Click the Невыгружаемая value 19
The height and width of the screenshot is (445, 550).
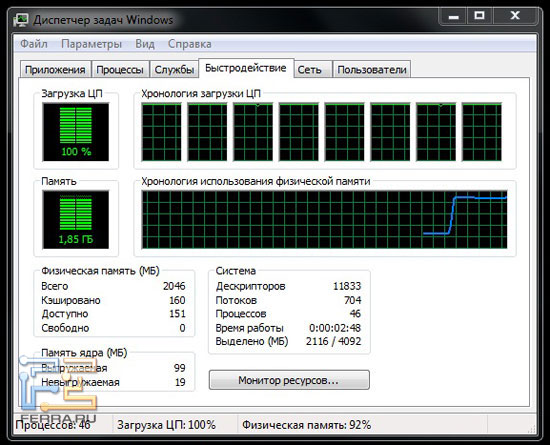tap(180, 382)
